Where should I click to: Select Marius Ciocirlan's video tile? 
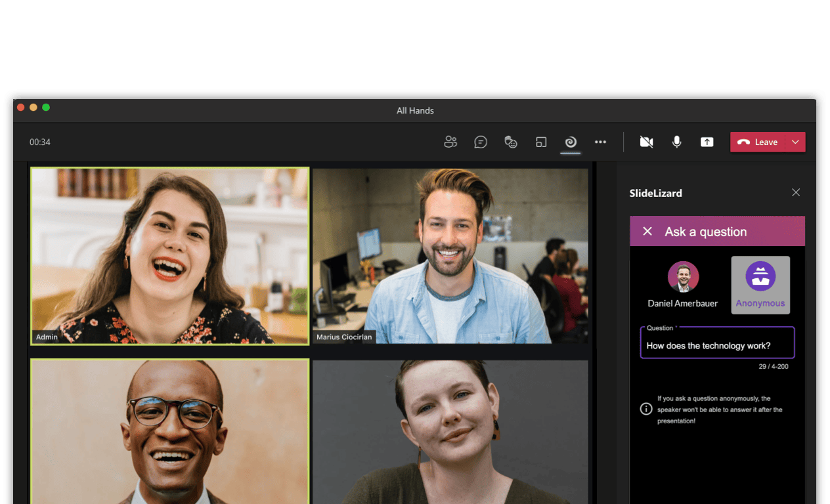click(450, 256)
